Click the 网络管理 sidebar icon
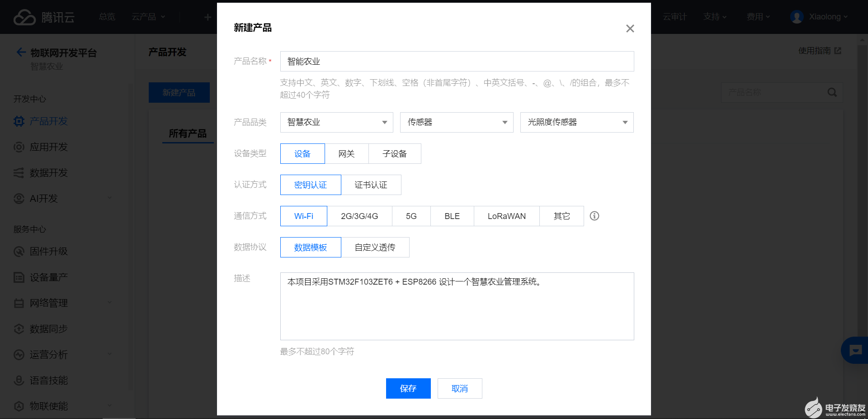Image resolution: width=868 pixels, height=419 pixels. point(19,303)
